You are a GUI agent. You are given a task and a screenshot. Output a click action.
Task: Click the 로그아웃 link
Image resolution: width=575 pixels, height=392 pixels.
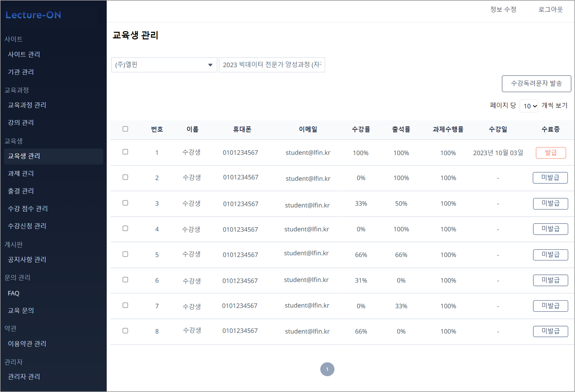(550, 9)
